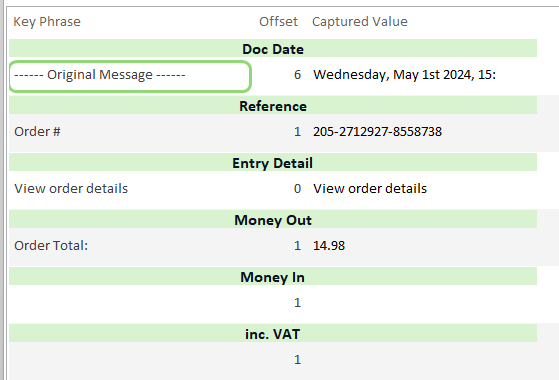Image resolution: width=559 pixels, height=380 pixels.
Task: Select the Order Total: key phrase
Action: 51,246
